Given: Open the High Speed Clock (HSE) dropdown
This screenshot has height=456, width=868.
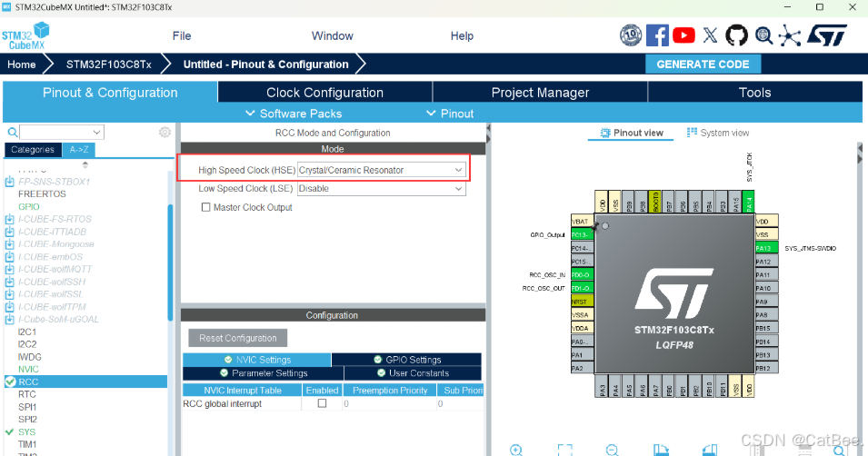Looking at the screenshot, I should pyautogui.click(x=382, y=170).
